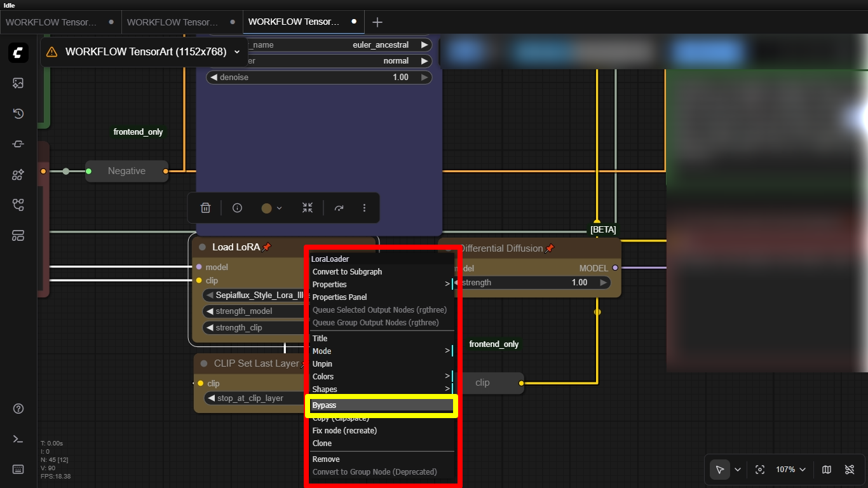Viewport: 868px width, 488px height.
Task: Unpin the Load LoRA node via its pin
Action: pyautogui.click(x=267, y=247)
